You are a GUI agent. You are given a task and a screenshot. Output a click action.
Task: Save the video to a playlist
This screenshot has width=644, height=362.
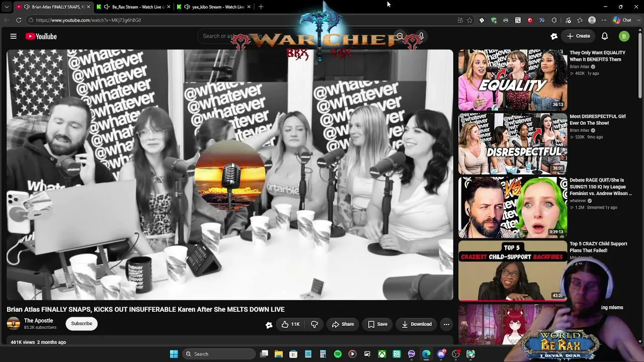[377, 324]
